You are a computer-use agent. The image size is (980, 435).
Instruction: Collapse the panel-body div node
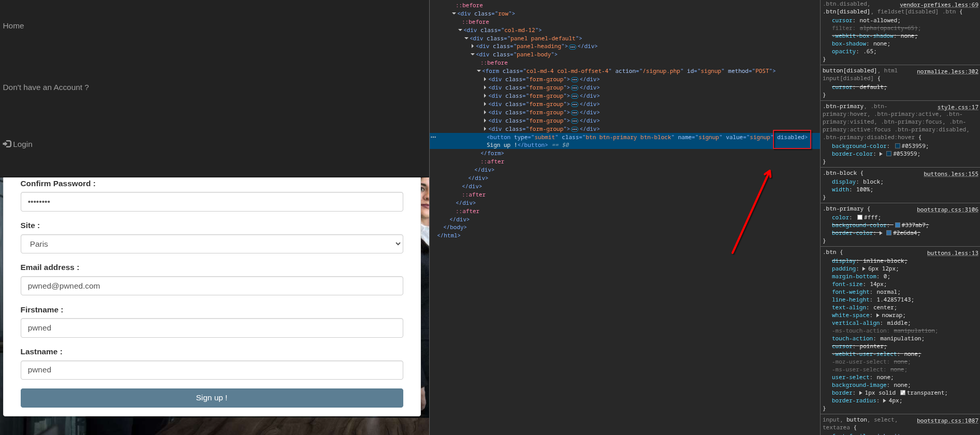(x=473, y=54)
